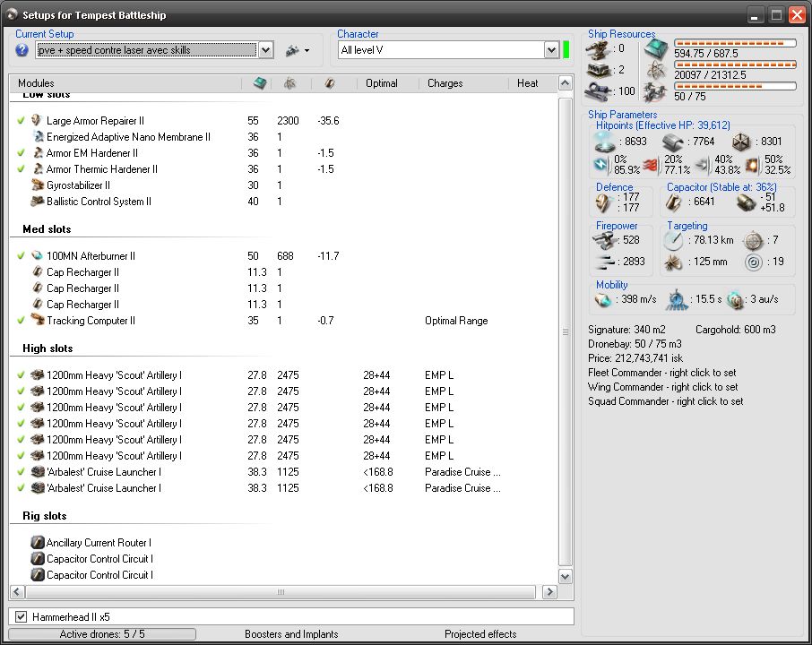
Task: Click the Ancillary Current Router I rig icon
Action: 37,543
